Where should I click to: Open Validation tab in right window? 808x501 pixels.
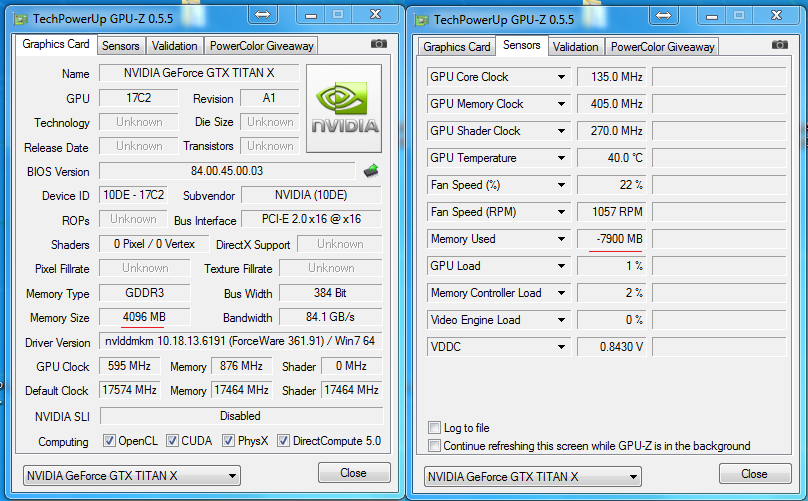tap(575, 47)
